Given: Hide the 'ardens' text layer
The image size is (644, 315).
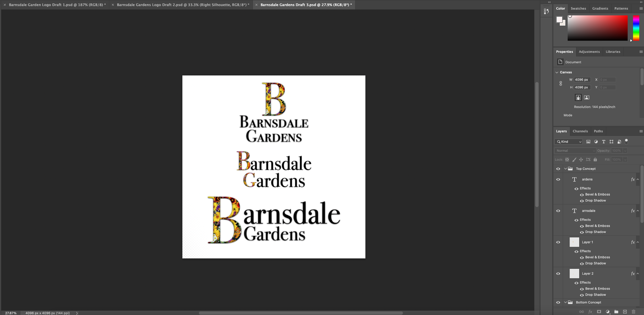Looking at the screenshot, I should (558, 180).
